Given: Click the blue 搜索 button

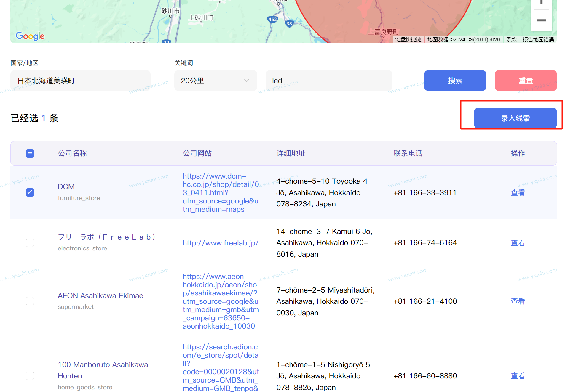Looking at the screenshot, I should point(455,81).
